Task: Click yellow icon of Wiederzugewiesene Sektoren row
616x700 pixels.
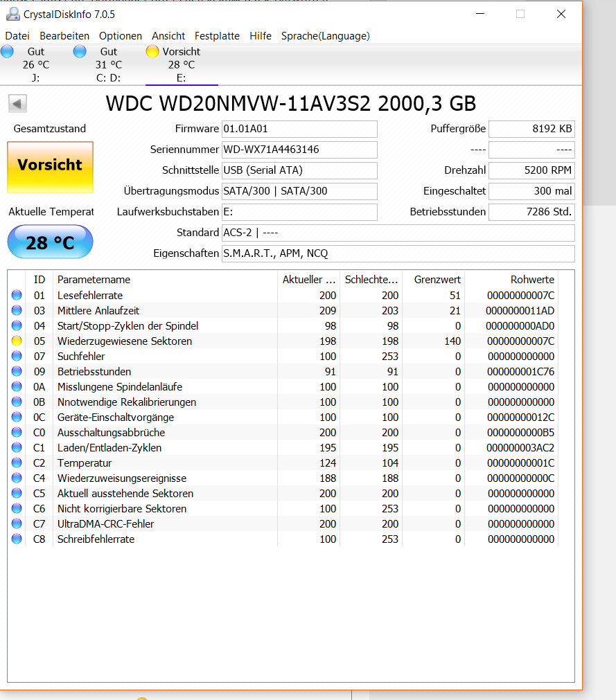Action: coord(17,341)
